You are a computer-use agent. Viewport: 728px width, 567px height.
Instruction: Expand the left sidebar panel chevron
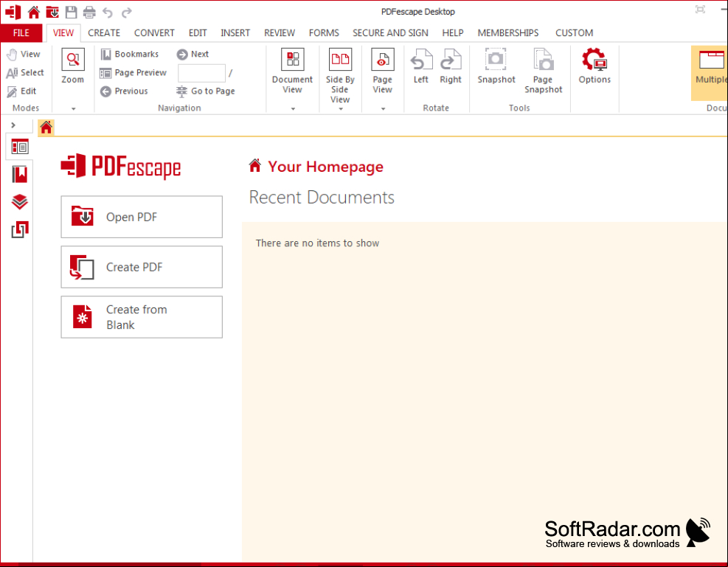pos(13,125)
